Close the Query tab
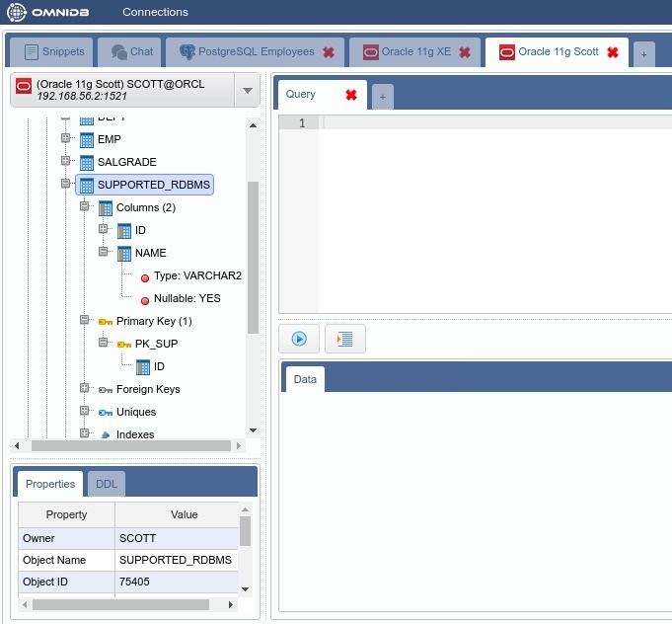The width and height of the screenshot is (672, 624). (x=350, y=95)
